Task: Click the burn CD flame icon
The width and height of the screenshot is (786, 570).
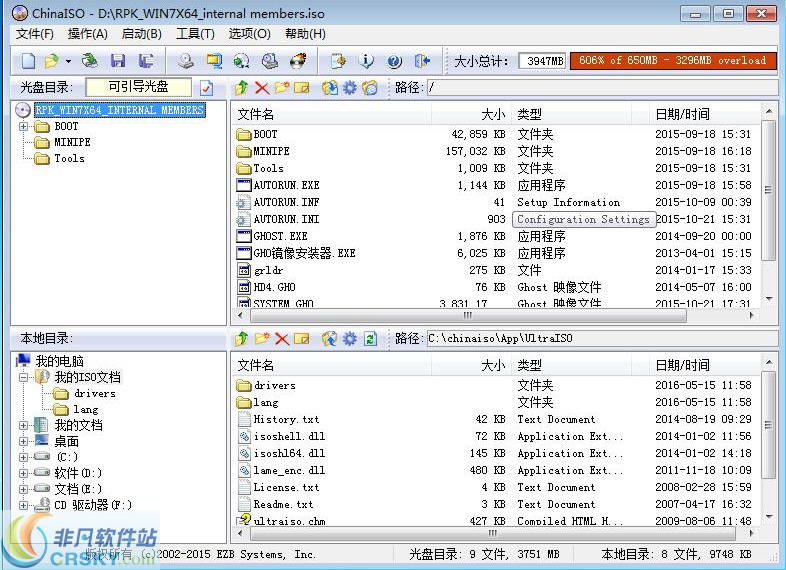Action: (x=298, y=61)
